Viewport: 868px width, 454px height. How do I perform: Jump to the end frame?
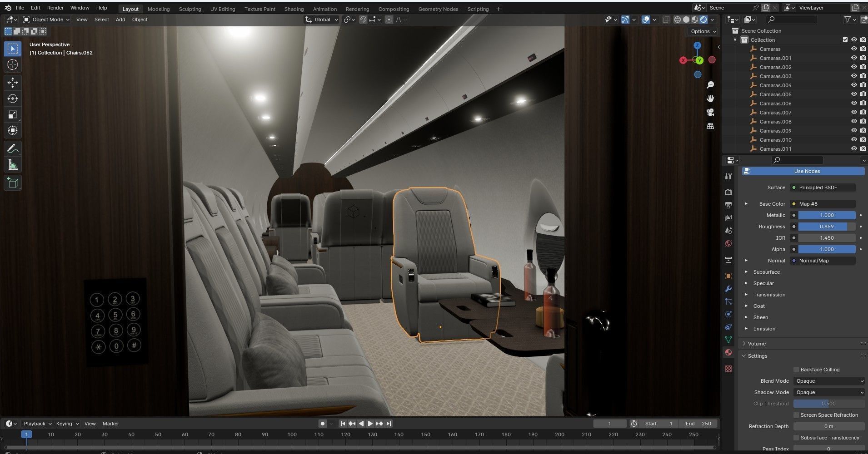pyautogui.click(x=389, y=424)
